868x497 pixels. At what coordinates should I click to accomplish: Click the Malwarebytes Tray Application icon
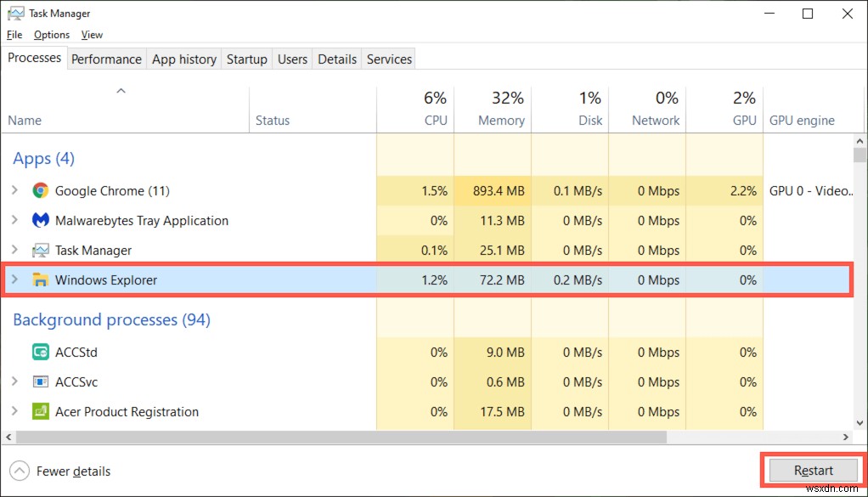40,220
